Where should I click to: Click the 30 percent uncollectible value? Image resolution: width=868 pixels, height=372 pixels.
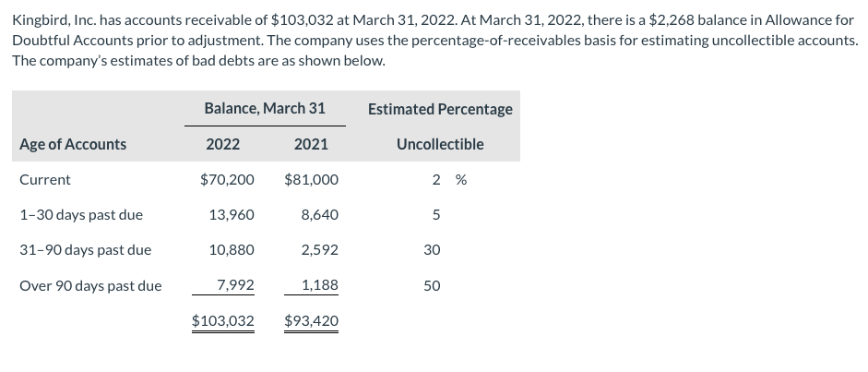click(x=432, y=250)
